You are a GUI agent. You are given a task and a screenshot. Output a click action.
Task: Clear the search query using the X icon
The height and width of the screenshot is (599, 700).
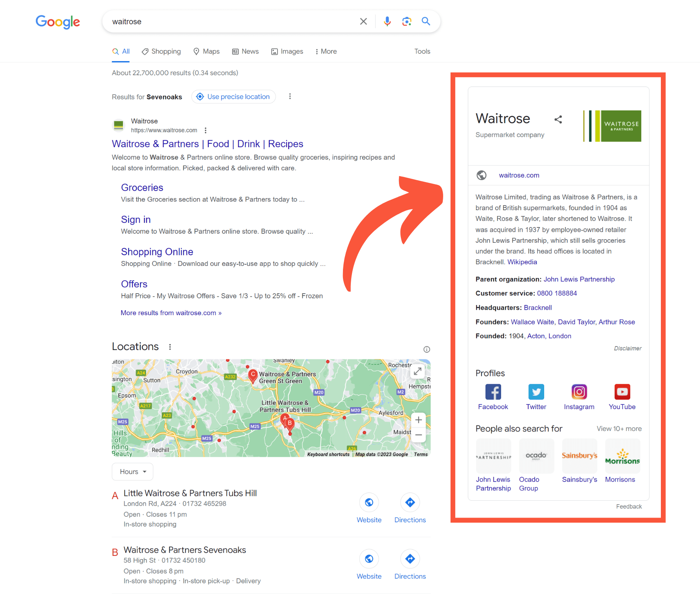(363, 21)
